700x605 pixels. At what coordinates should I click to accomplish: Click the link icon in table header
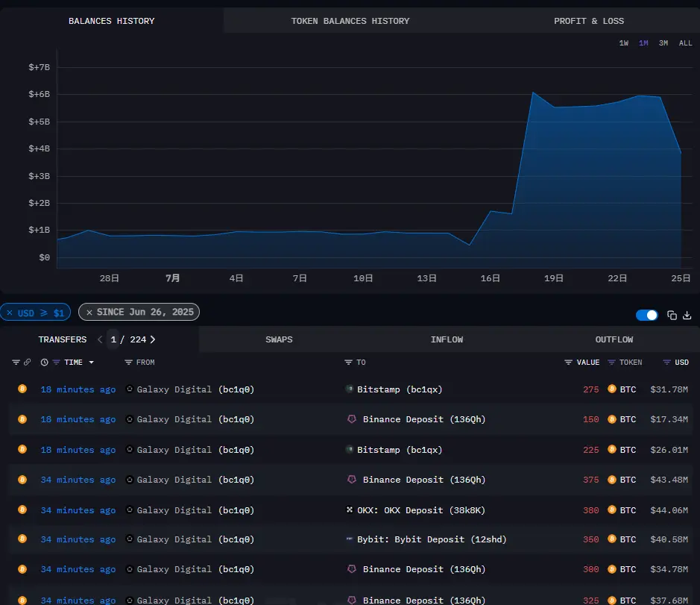[x=28, y=363]
